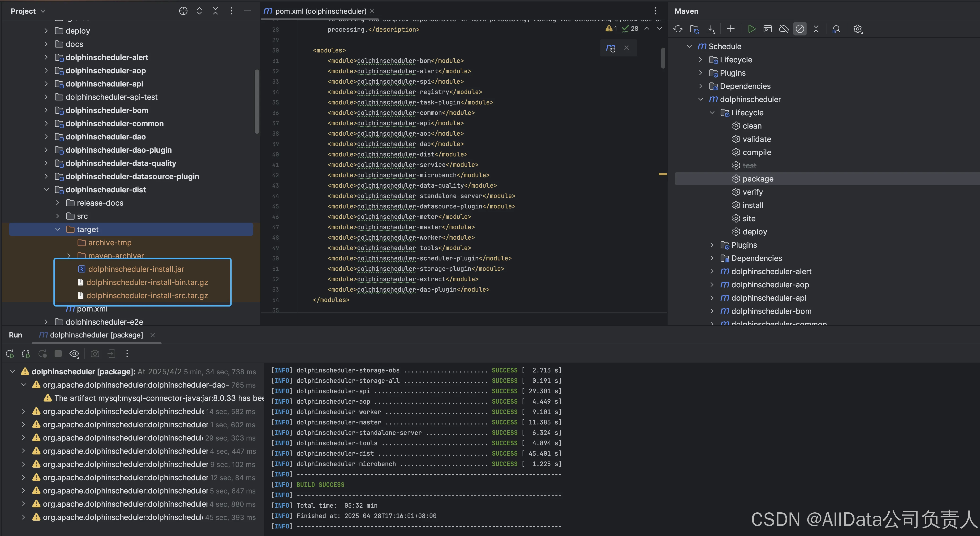Select archive-tmp folder
This screenshot has width=980, height=536.
coord(110,242)
